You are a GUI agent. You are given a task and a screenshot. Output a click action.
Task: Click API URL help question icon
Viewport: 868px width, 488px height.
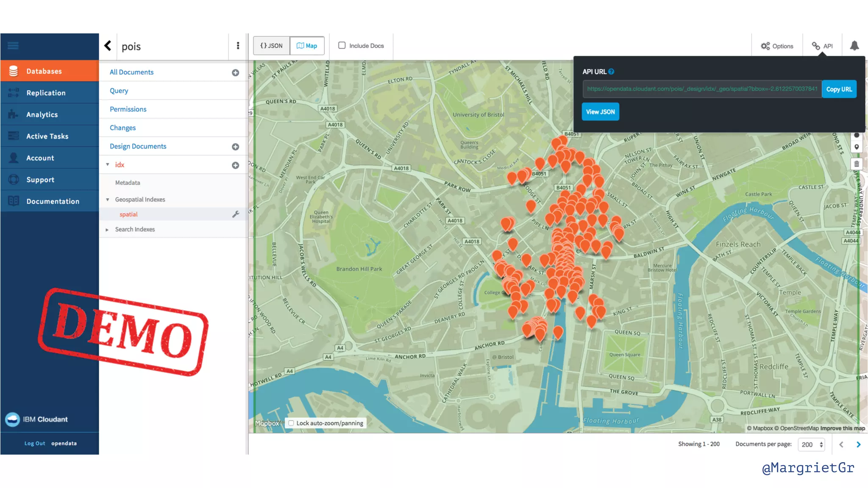pyautogui.click(x=611, y=72)
